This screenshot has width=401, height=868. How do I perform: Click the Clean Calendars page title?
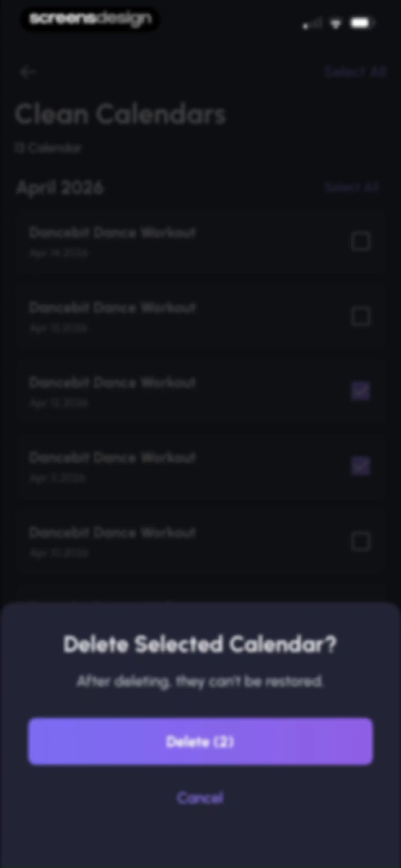(x=120, y=114)
